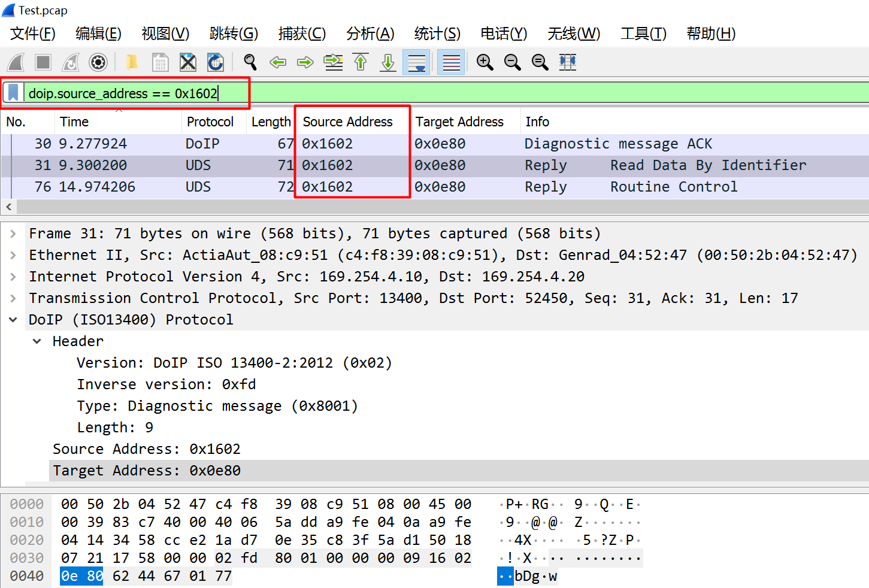Start a new capture with the shark fin icon

(15, 62)
